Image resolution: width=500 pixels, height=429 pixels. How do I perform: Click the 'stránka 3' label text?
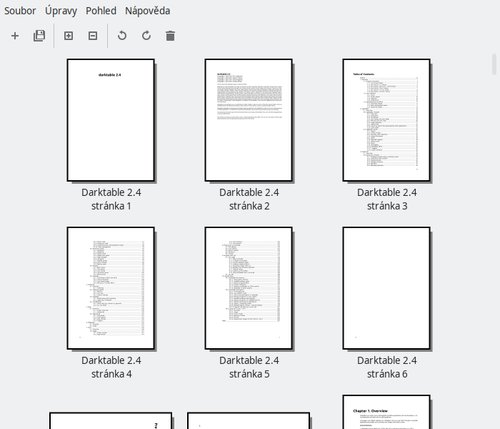(x=387, y=206)
